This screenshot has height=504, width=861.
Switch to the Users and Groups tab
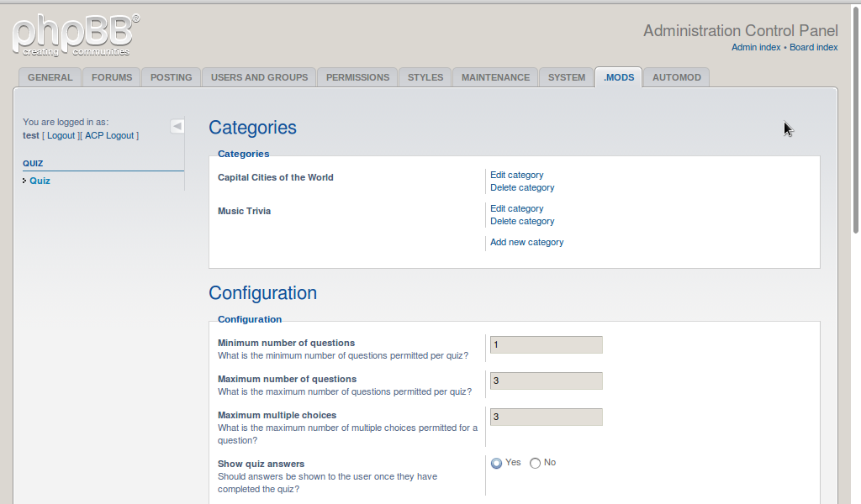coord(259,77)
